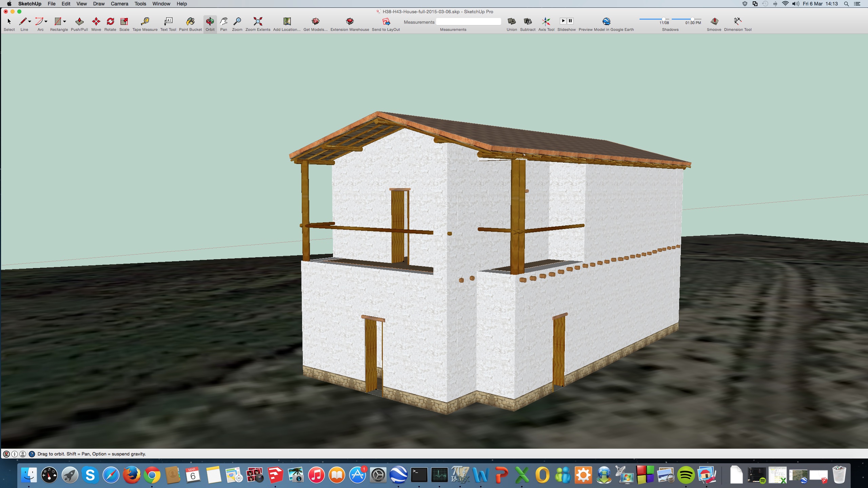Image resolution: width=868 pixels, height=488 pixels.
Task: Select the Push/Pull tool
Action: [79, 22]
